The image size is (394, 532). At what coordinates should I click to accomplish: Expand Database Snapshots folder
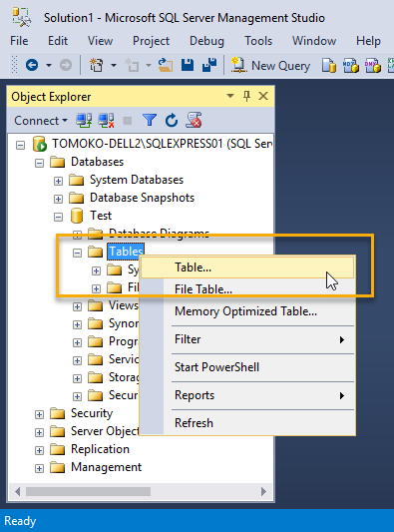[x=58, y=200]
